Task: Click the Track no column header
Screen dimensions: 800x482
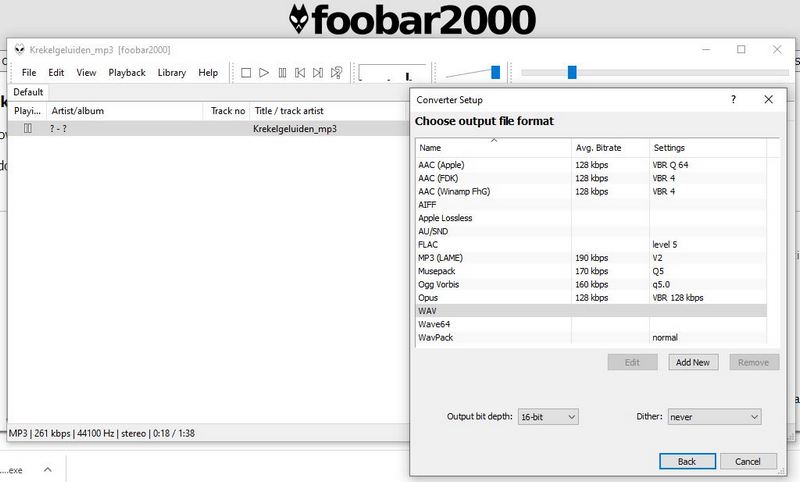Action: (227, 111)
